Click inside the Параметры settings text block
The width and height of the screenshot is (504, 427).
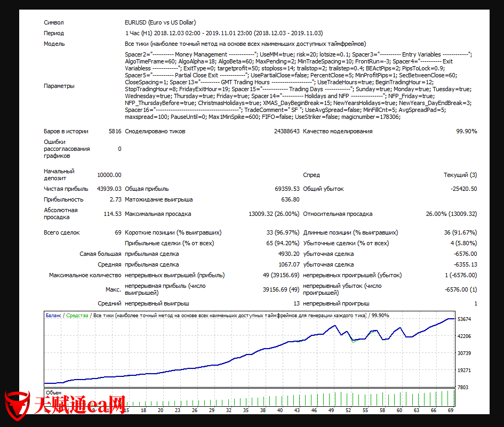[298, 85]
